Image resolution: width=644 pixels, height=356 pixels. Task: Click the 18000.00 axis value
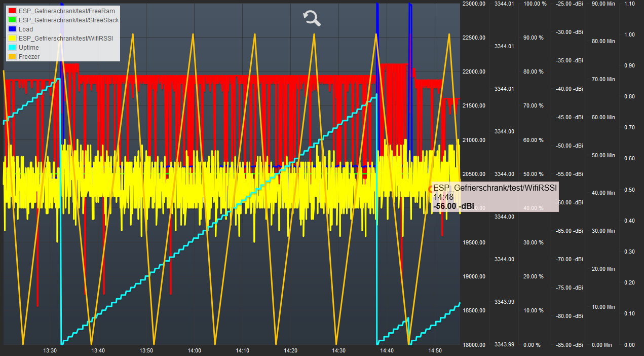(x=474, y=345)
